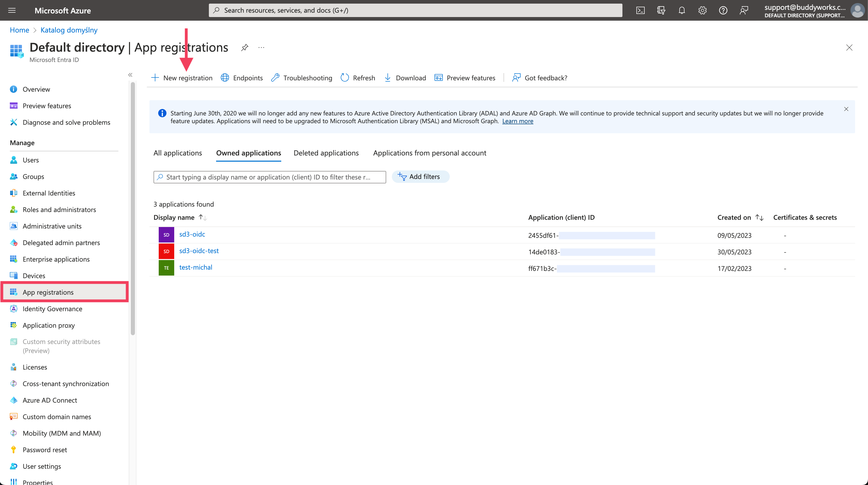Open the sd3-oidc-test application
Viewport: 868px width, 485px height.
(x=199, y=251)
